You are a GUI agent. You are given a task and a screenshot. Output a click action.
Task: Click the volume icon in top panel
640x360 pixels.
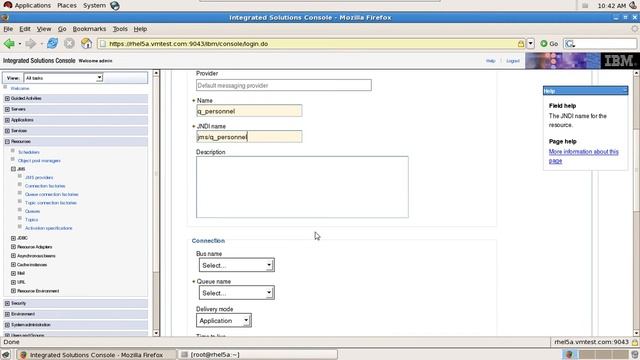pyautogui.click(x=633, y=5)
